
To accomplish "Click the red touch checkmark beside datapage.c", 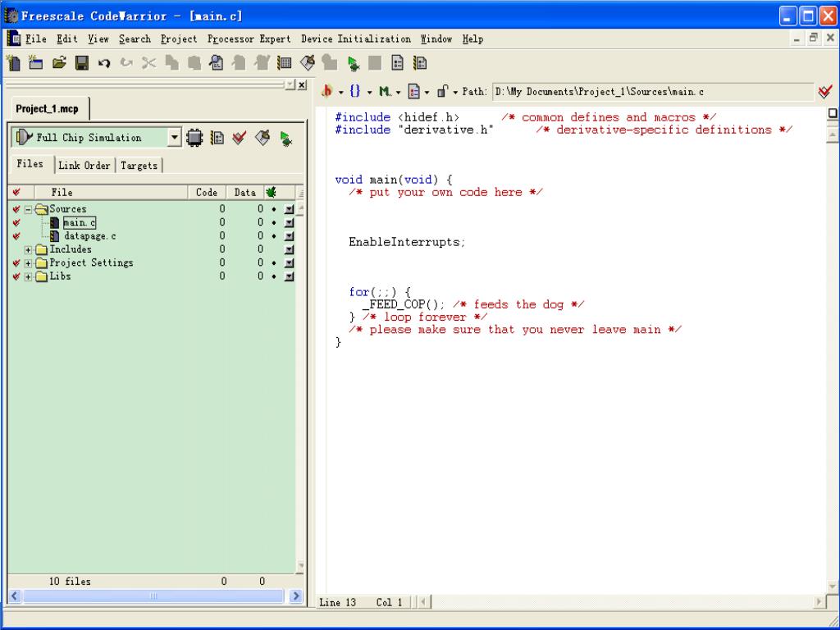I will click(16, 235).
